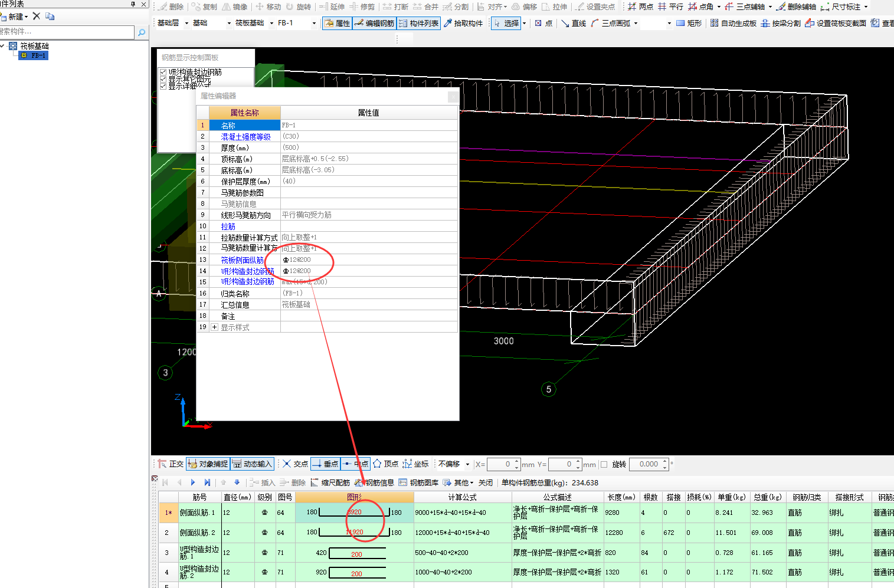The height and width of the screenshot is (588, 894).
Task: Toggle 顶点 vertex snap
Action: 386,464
